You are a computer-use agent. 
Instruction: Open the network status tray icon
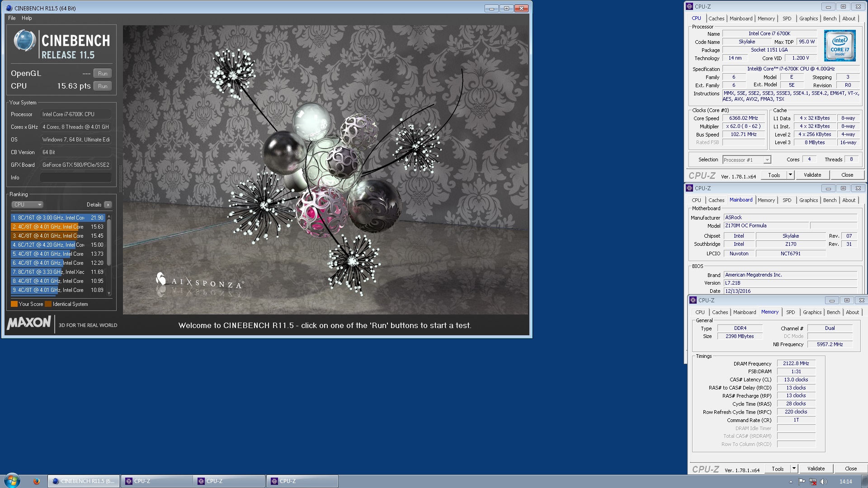pos(813,482)
